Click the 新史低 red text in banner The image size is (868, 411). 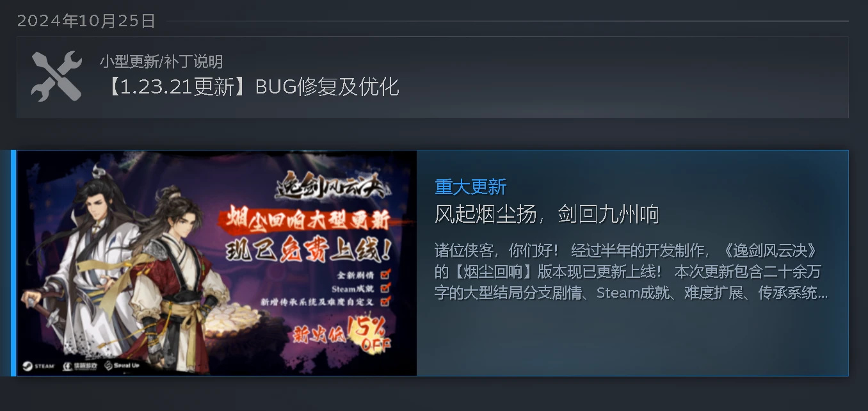[317, 334]
